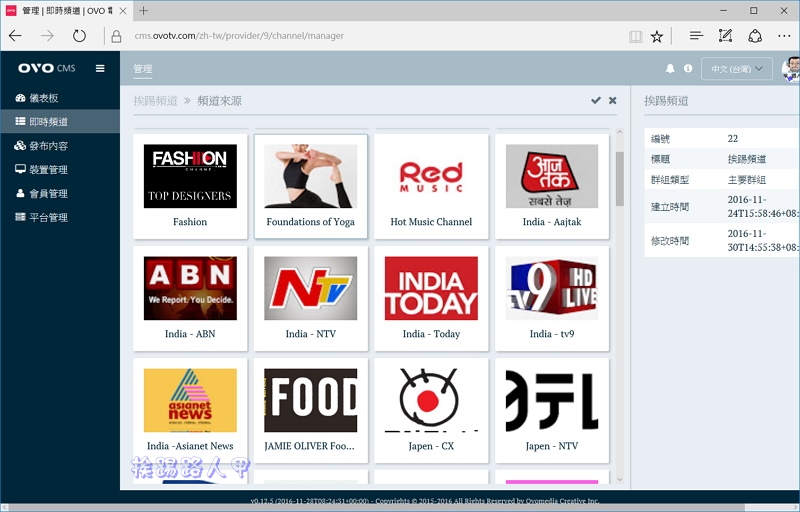800x512 pixels.
Task: Click the browser share icon
Action: pos(755,36)
